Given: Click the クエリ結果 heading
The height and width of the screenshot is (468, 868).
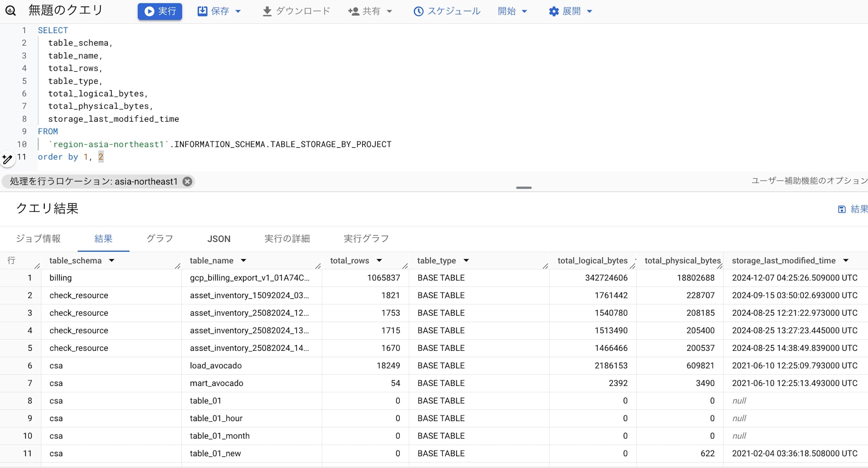Looking at the screenshot, I should (x=47, y=209).
